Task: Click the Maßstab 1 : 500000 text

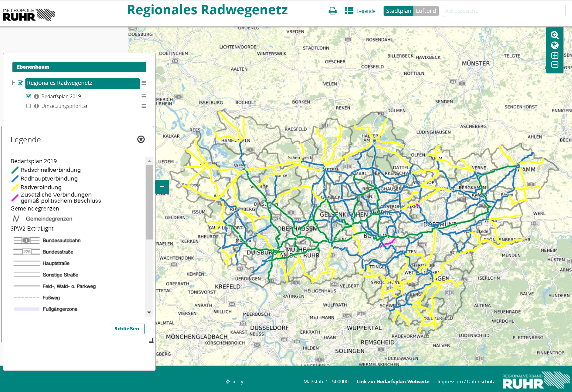Action: click(326, 381)
